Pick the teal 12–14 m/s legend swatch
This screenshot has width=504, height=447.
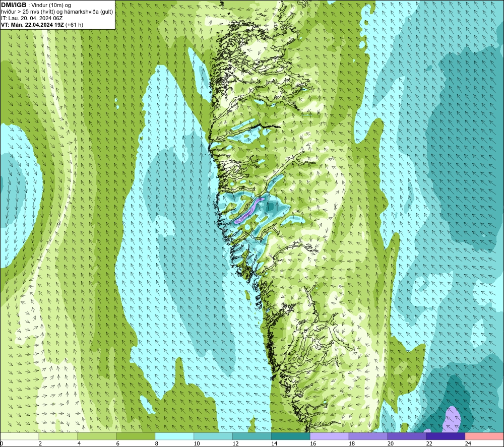coord(252,436)
